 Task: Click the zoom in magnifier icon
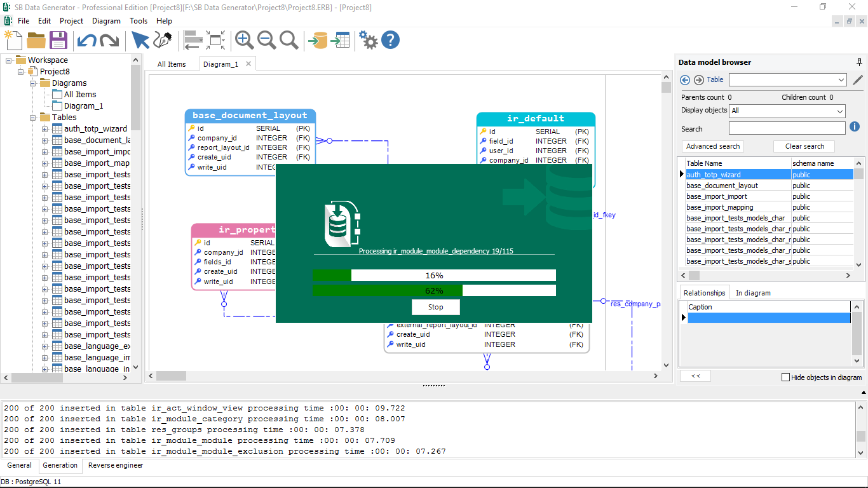coord(244,40)
